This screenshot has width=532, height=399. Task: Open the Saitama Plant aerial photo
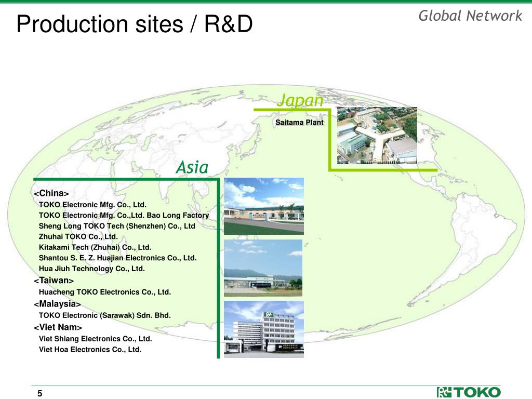(377, 136)
